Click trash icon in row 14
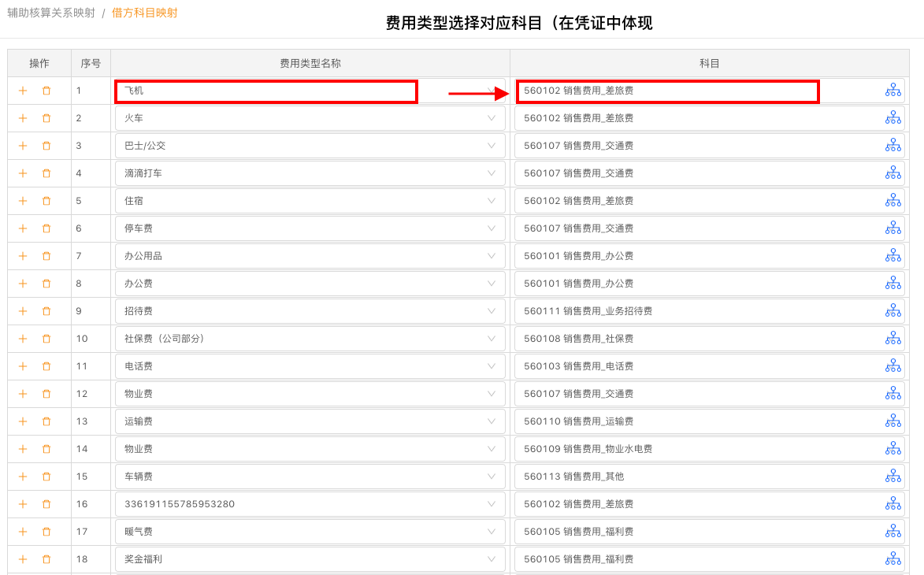Viewport: 924px width, 575px height. [46, 449]
